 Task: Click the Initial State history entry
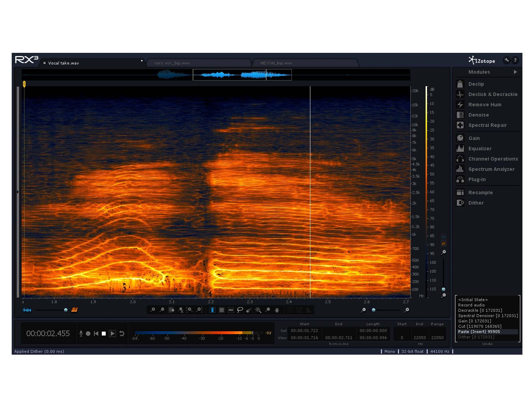(473, 300)
